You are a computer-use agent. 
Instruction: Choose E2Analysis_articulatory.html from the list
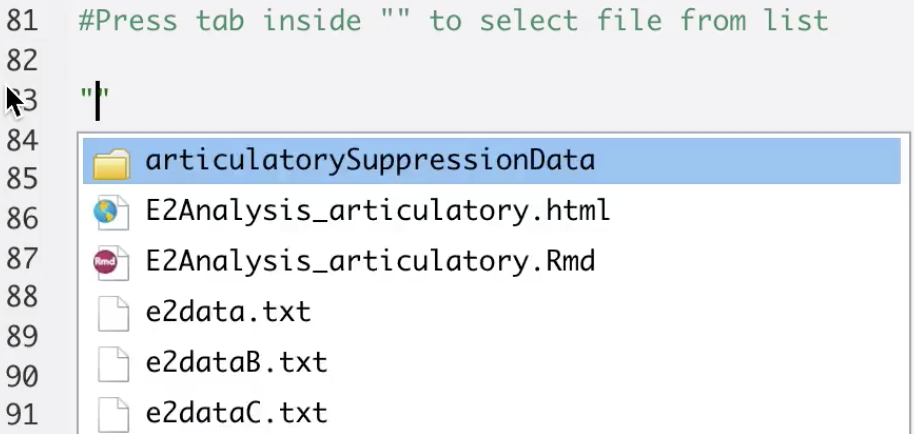point(492,211)
